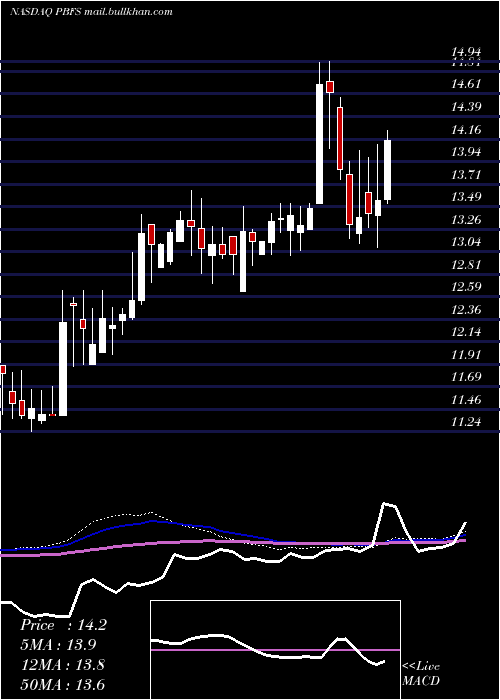The image size is (500, 700).
Task: Select the 11.69 price axis label
Action: coord(466,377)
